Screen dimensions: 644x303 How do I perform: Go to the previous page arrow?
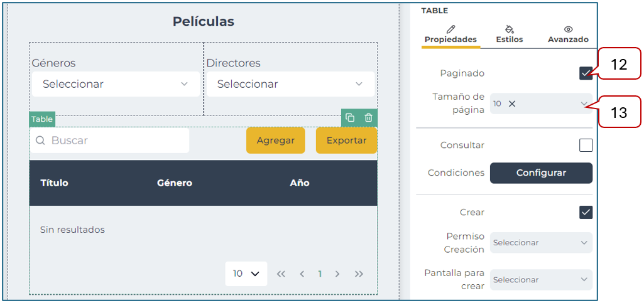pos(302,274)
